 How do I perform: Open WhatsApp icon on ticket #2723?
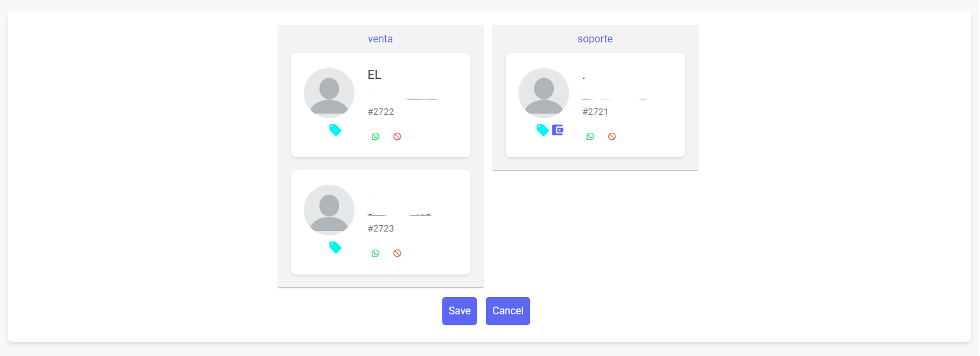[x=376, y=253]
